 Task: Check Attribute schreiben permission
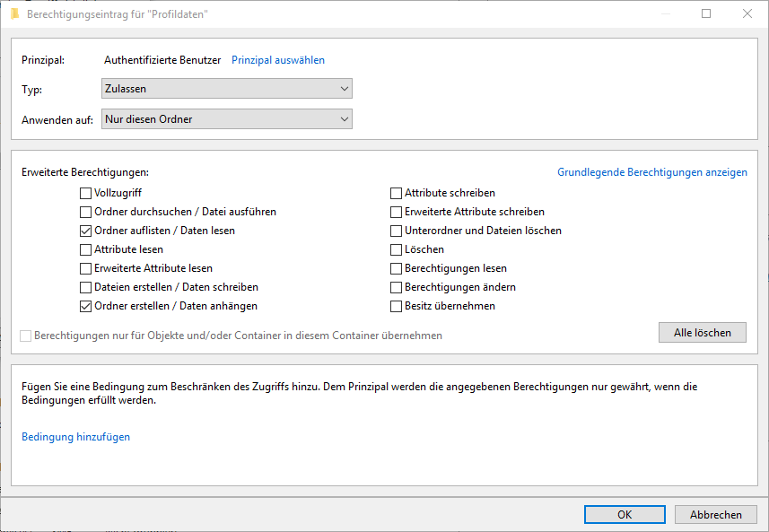(397, 193)
